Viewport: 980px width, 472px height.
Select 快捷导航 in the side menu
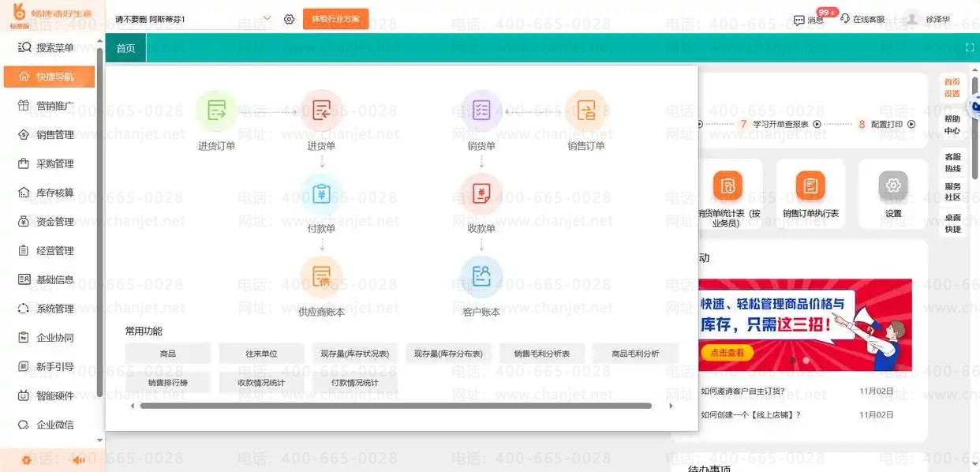pyautogui.click(x=49, y=77)
